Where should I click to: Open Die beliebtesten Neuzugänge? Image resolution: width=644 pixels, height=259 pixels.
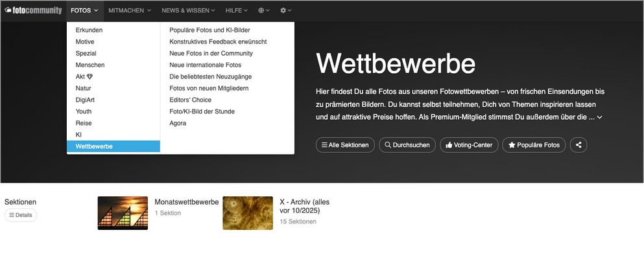click(210, 76)
